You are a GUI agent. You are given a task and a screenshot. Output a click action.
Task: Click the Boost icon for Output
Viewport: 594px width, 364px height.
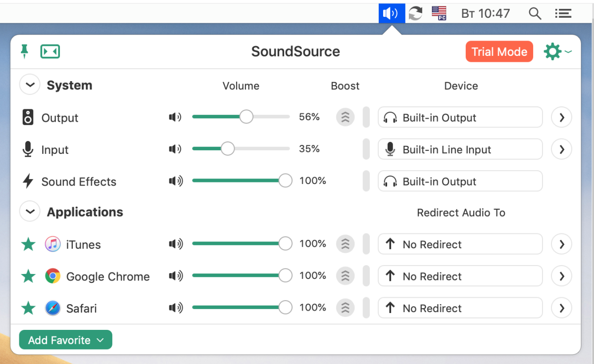pos(346,117)
